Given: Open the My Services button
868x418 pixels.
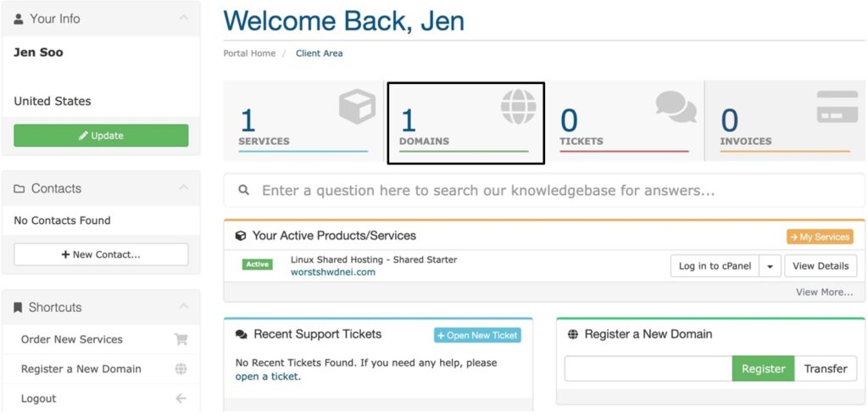Looking at the screenshot, I should [x=820, y=237].
